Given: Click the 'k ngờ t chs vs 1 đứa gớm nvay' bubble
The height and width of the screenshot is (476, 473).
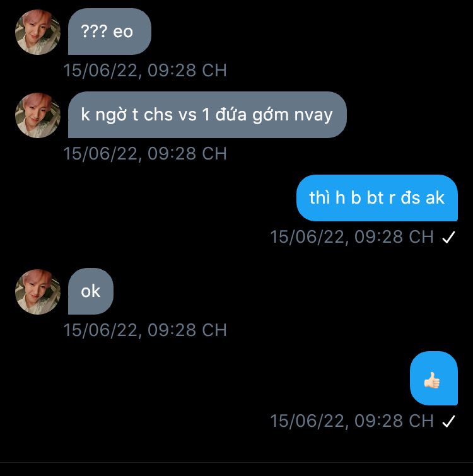Looking at the screenshot, I should (x=207, y=115).
